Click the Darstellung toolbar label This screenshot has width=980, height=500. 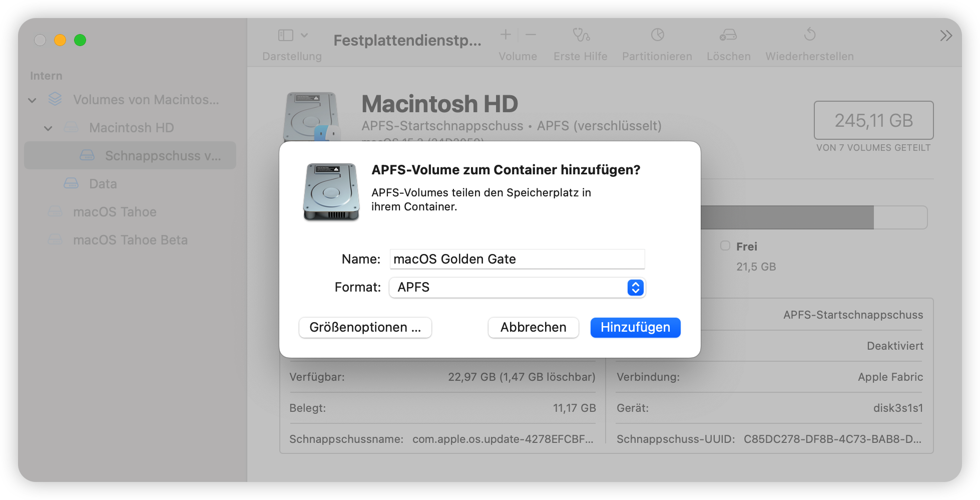tap(292, 57)
